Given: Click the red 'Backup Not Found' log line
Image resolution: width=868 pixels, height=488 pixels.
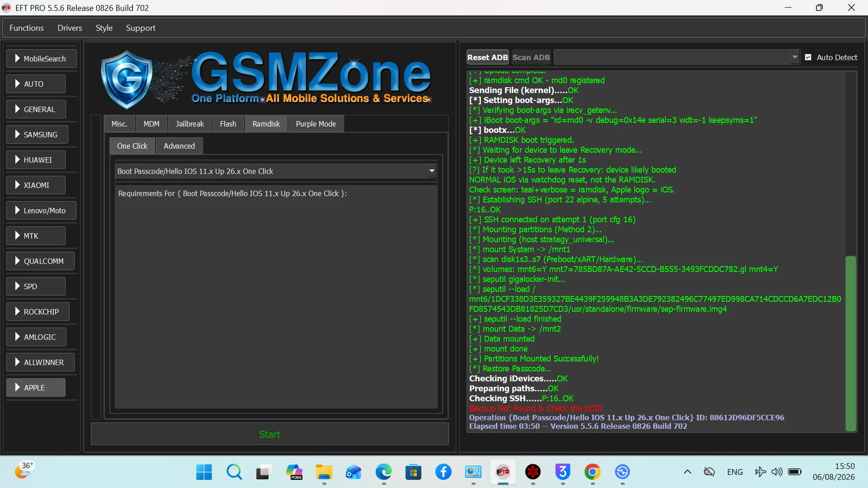Looking at the screenshot, I should pos(536,408).
